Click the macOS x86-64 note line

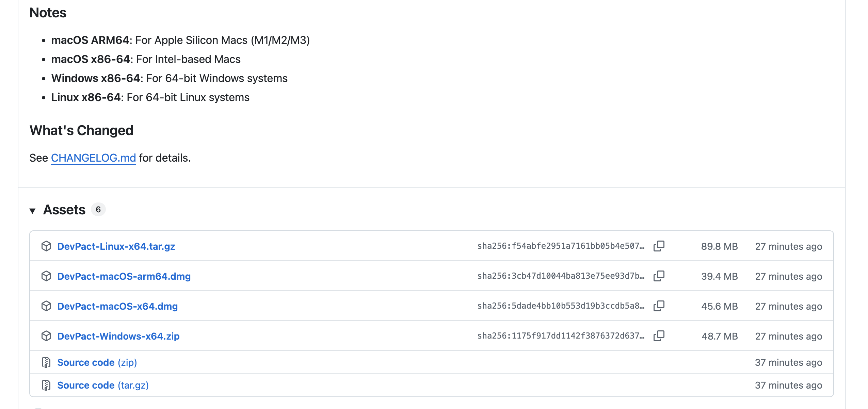pos(146,59)
